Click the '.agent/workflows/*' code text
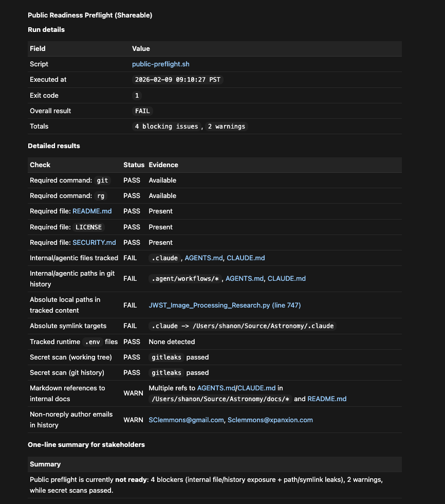Screen dimensions: 445x504 click(186, 278)
